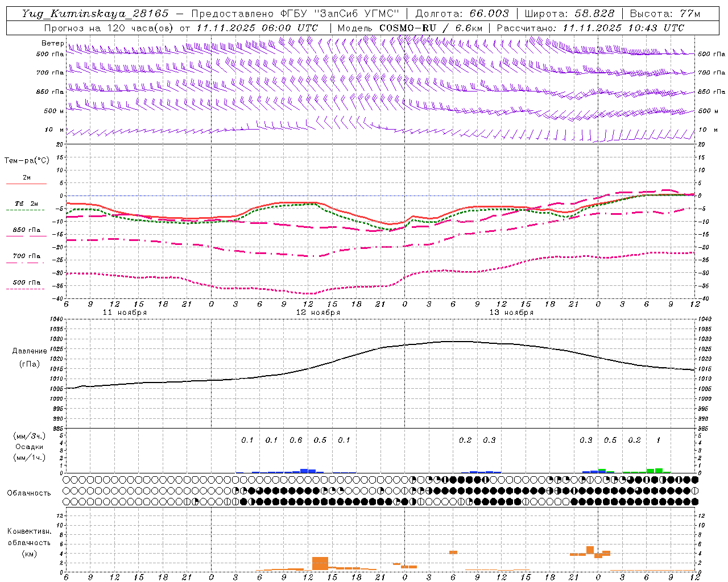Click the 13 ноября date label
This screenshot has width=728, height=582.
(511, 312)
